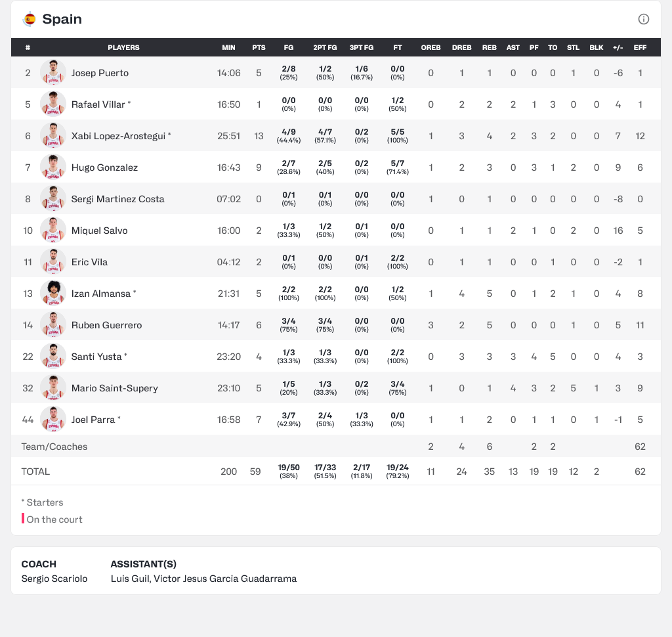Click the MIN column header

[228, 48]
